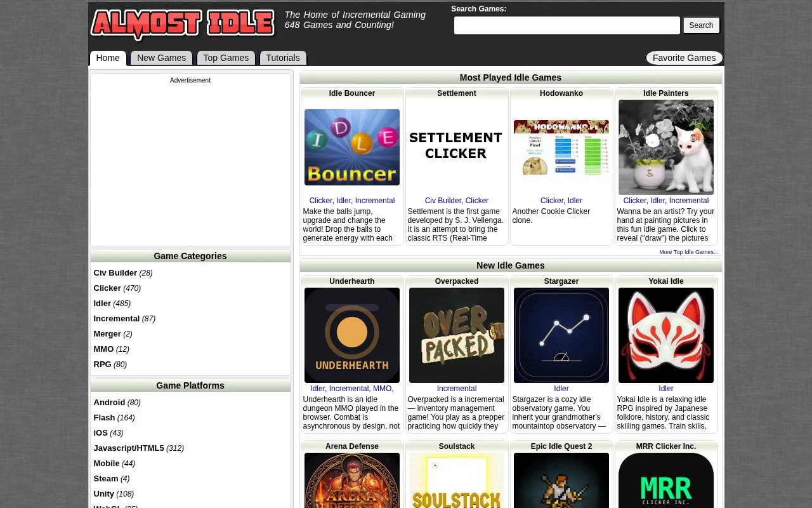Open the Idle Painters cat thumbnail
812x508 pixels.
point(666,147)
